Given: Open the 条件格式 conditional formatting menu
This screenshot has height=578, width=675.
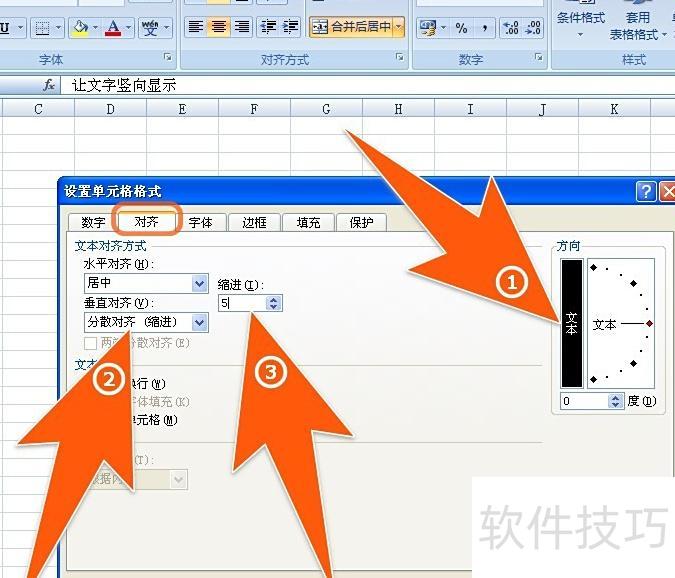Looking at the screenshot, I should coord(580,22).
